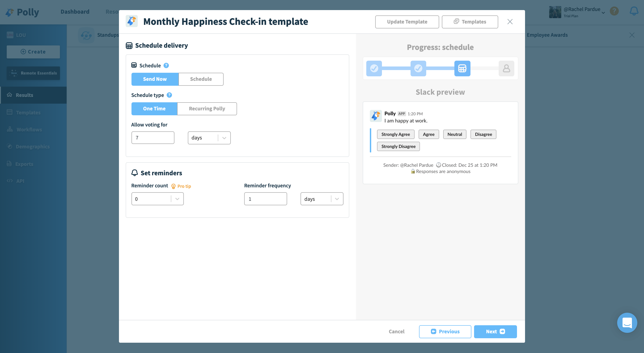
Task: Open the voting duration days dropdown
Action: [209, 138]
